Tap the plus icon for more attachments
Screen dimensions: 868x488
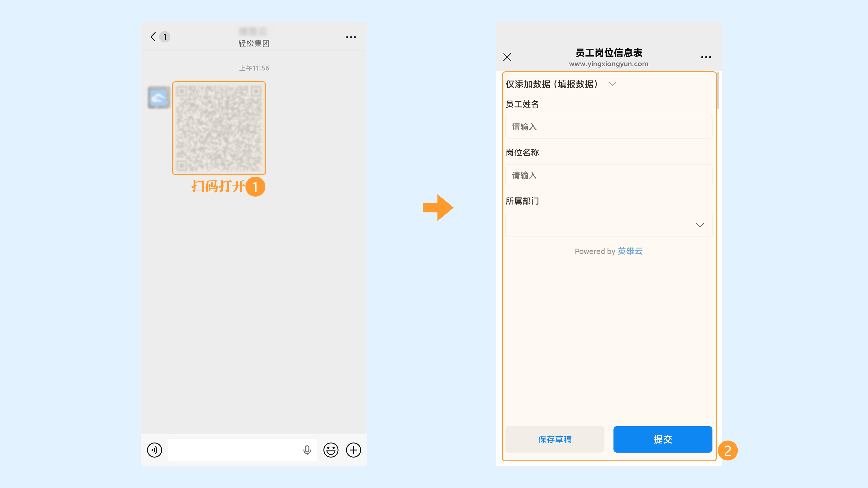tap(354, 450)
